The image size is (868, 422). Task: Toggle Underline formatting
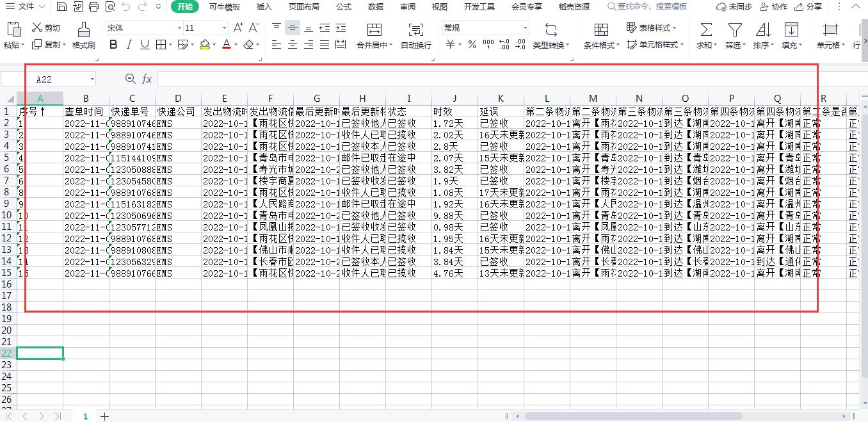click(145, 45)
